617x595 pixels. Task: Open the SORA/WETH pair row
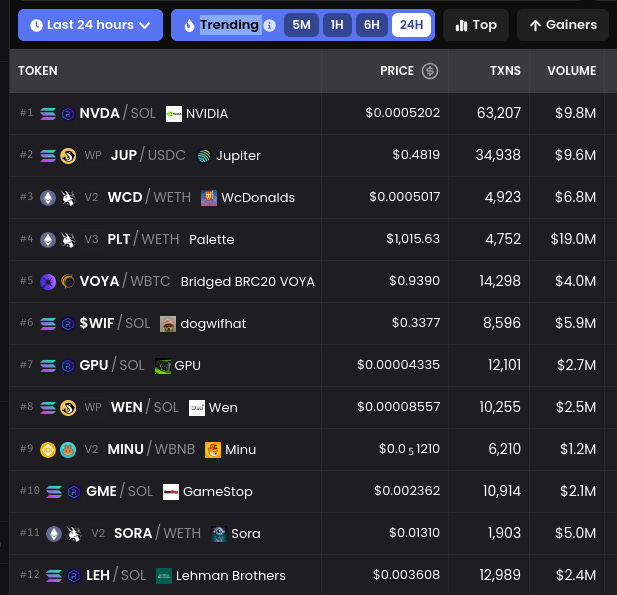tap(313, 534)
